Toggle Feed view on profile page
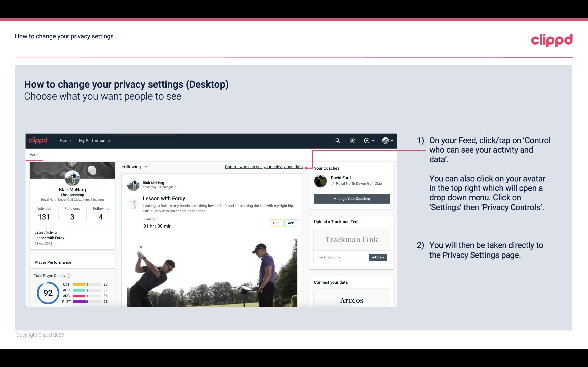Viewport: 588px width, 367px height. coord(34,154)
